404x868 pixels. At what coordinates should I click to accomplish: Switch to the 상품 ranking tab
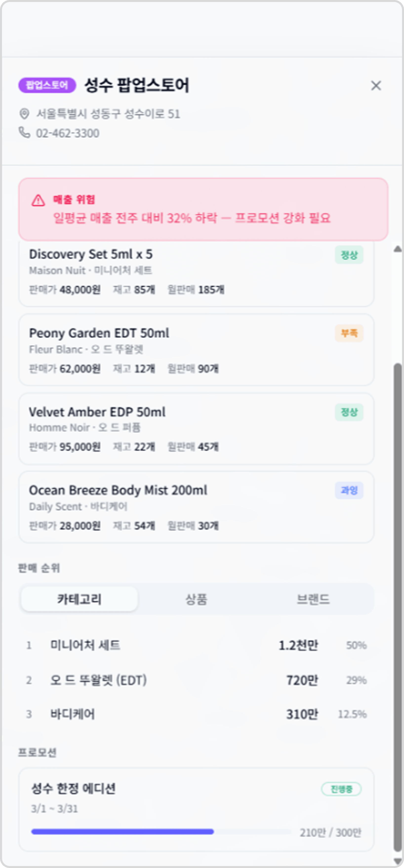pyautogui.click(x=196, y=599)
